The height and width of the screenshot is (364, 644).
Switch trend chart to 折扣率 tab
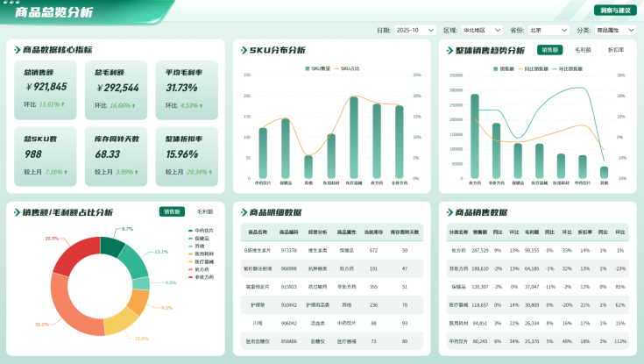coord(616,50)
